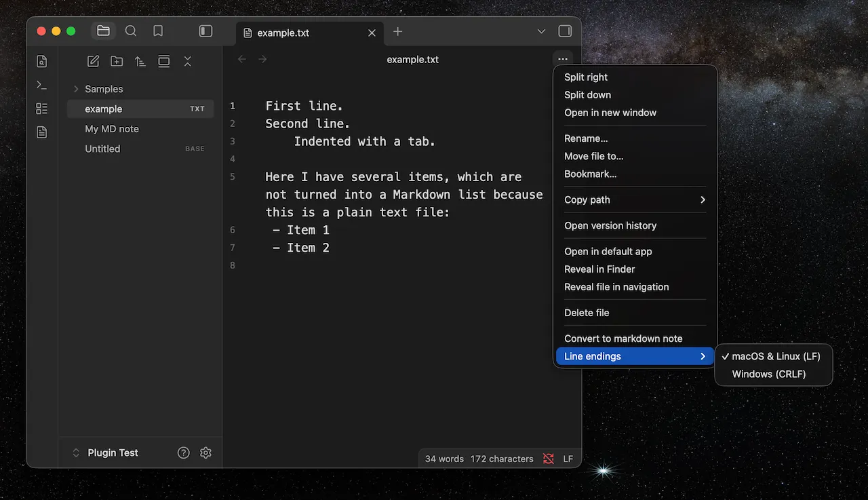
Task: Choose Open in default app
Action: coord(635,251)
